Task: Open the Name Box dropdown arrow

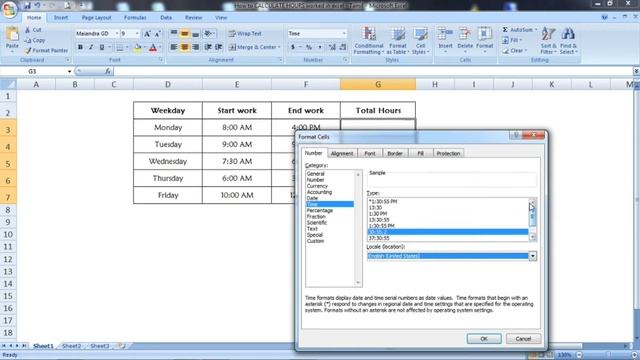Action: click(69, 71)
